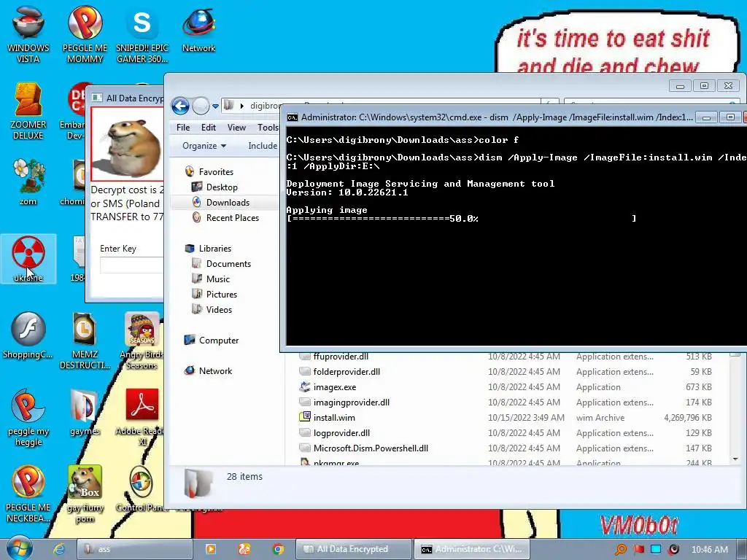The height and width of the screenshot is (560, 747).
Task: Select the folderprovider.dll file
Action: pyautogui.click(x=347, y=371)
